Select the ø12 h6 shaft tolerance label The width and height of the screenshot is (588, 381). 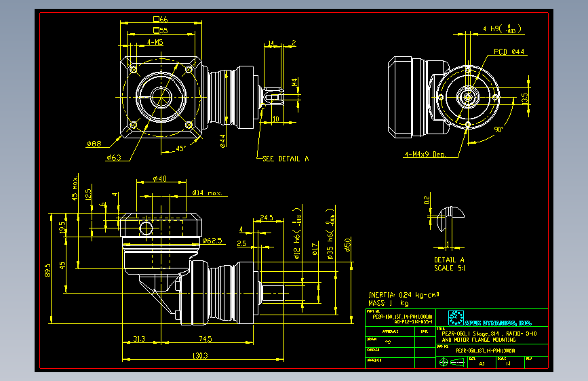(x=297, y=234)
